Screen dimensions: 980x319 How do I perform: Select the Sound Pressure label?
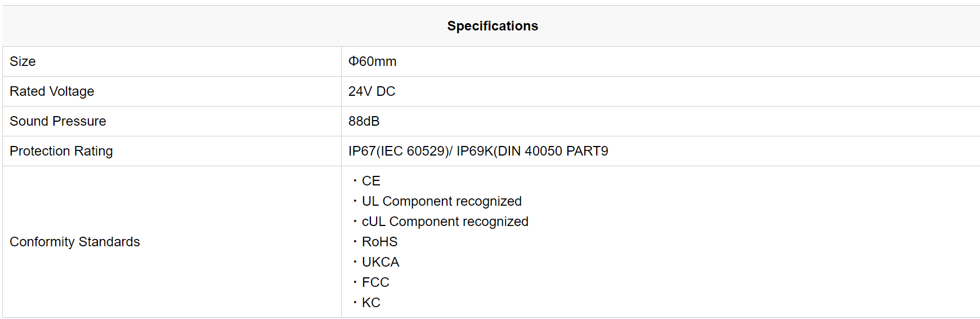tap(58, 121)
